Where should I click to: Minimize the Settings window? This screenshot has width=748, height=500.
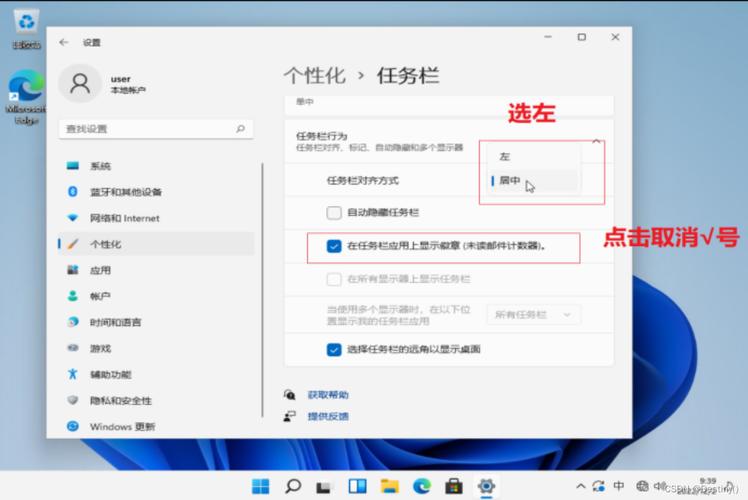[548, 37]
